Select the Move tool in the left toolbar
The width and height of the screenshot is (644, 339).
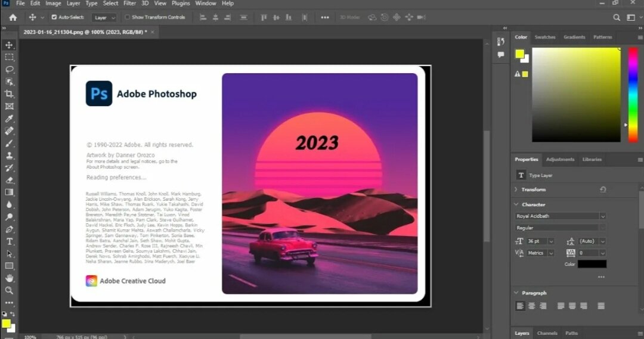pos(9,45)
